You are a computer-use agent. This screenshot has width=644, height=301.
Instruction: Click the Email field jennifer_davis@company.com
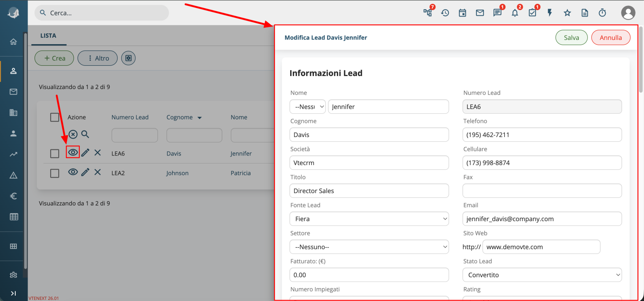click(x=542, y=219)
